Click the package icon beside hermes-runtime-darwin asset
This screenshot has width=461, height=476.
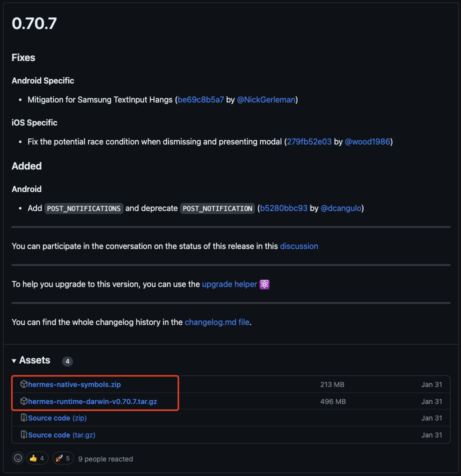(x=23, y=401)
